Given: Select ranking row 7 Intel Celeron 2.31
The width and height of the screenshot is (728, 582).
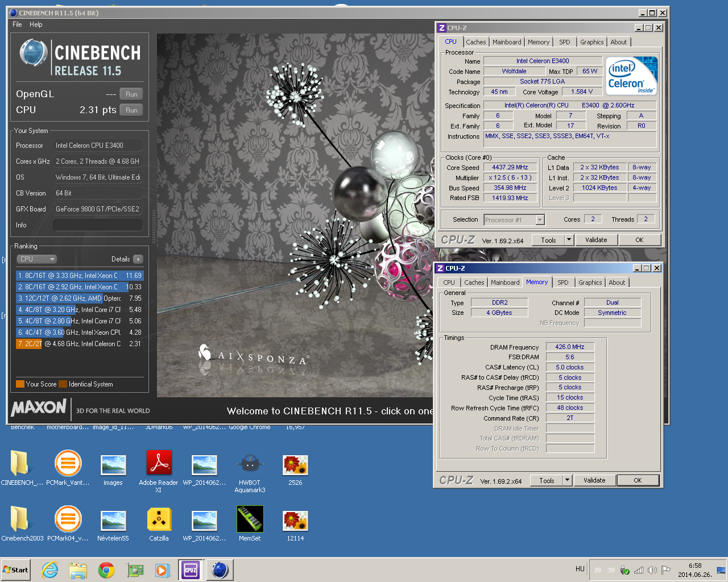Looking at the screenshot, I should [80, 344].
